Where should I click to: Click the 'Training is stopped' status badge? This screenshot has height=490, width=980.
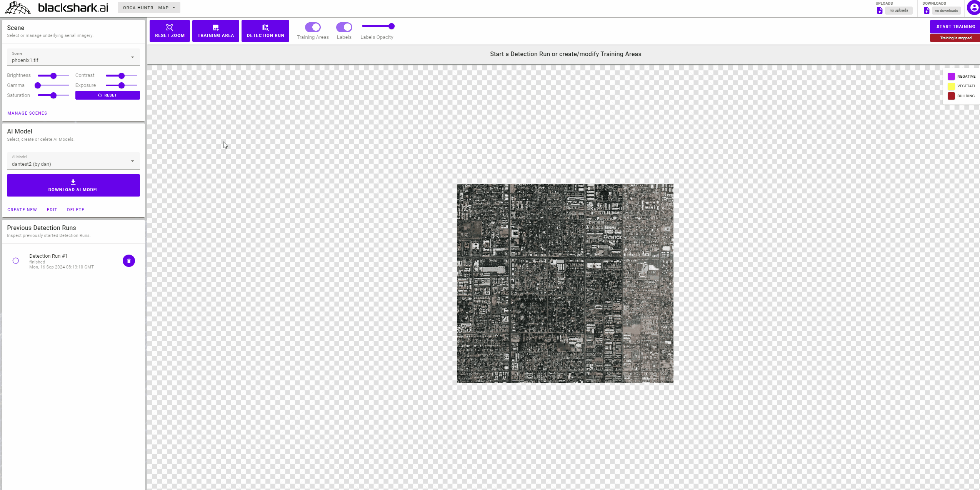click(955, 38)
